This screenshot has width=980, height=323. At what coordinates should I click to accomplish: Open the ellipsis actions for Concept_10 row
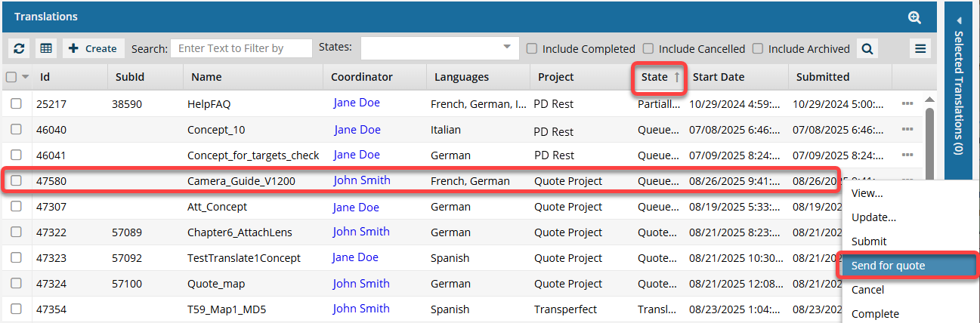[x=907, y=130]
